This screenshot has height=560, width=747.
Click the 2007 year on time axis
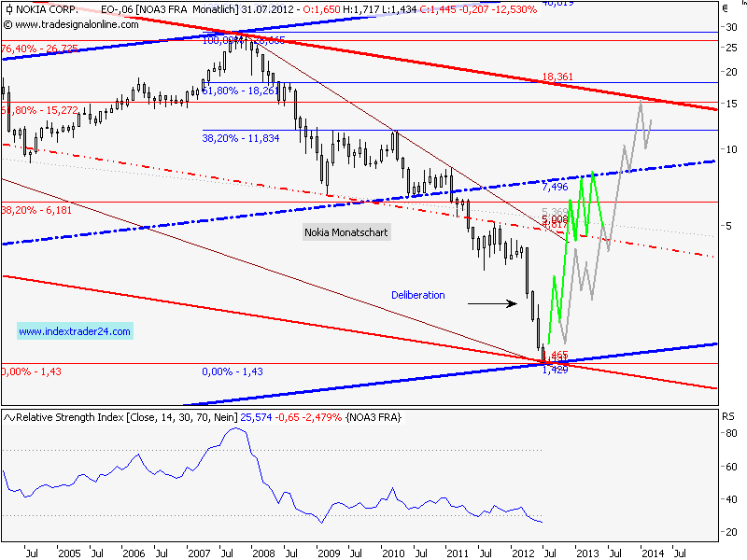pyautogui.click(x=199, y=553)
